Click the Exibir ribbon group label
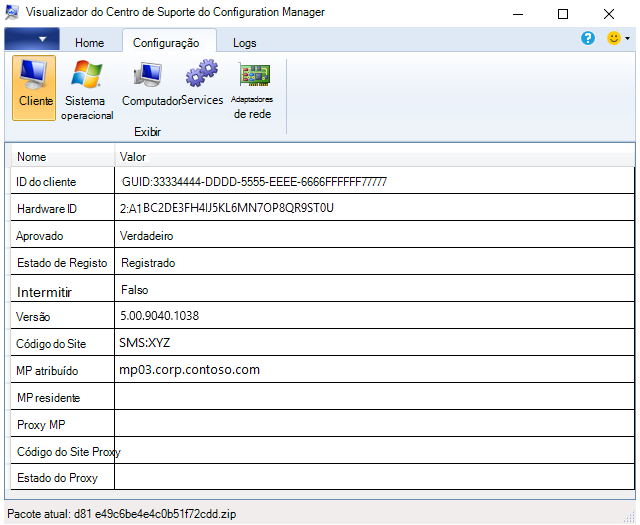Image resolution: width=640 pixels, height=525 pixels. coord(147,132)
